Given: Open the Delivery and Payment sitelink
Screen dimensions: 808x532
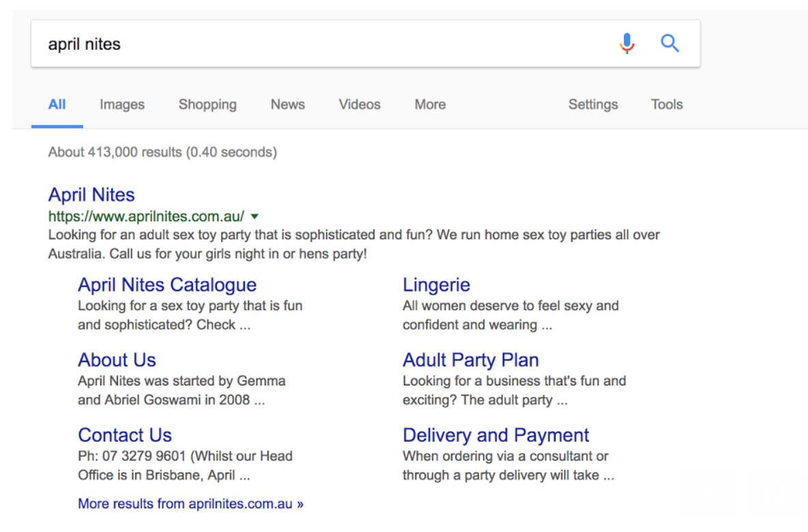Looking at the screenshot, I should pyautogui.click(x=495, y=435).
